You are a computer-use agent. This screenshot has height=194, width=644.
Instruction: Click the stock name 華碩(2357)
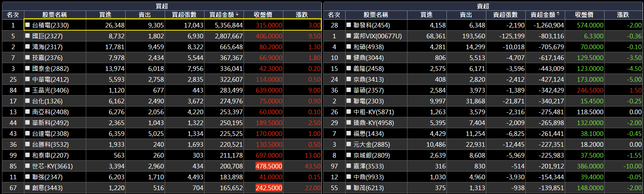point(368,90)
